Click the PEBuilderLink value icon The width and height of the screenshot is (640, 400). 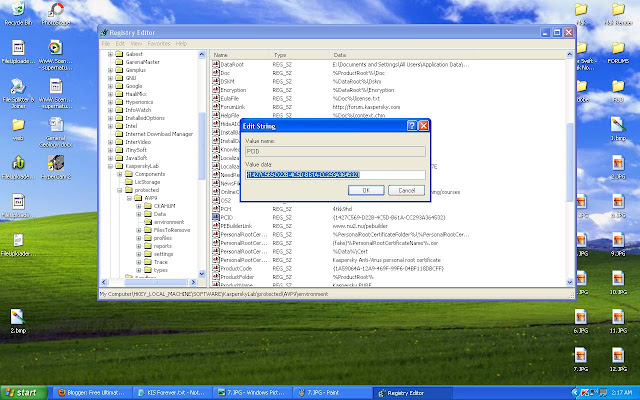(x=216, y=226)
